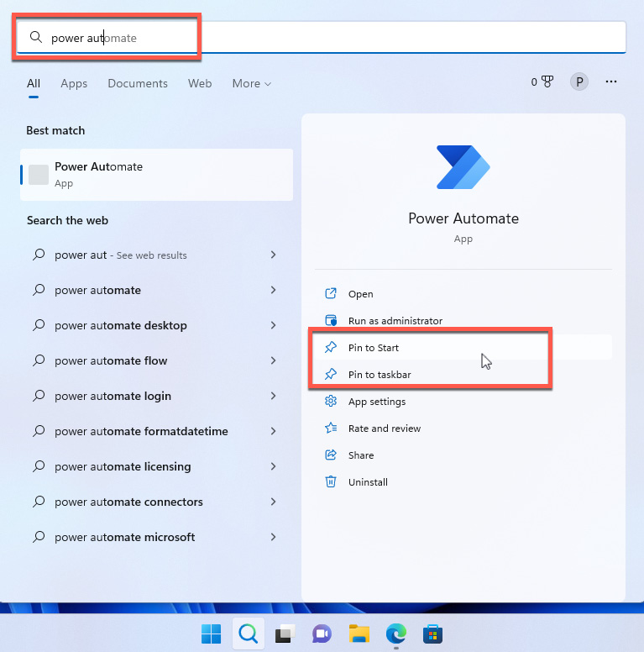Switch to the Web tab
644x652 pixels.
click(x=200, y=83)
